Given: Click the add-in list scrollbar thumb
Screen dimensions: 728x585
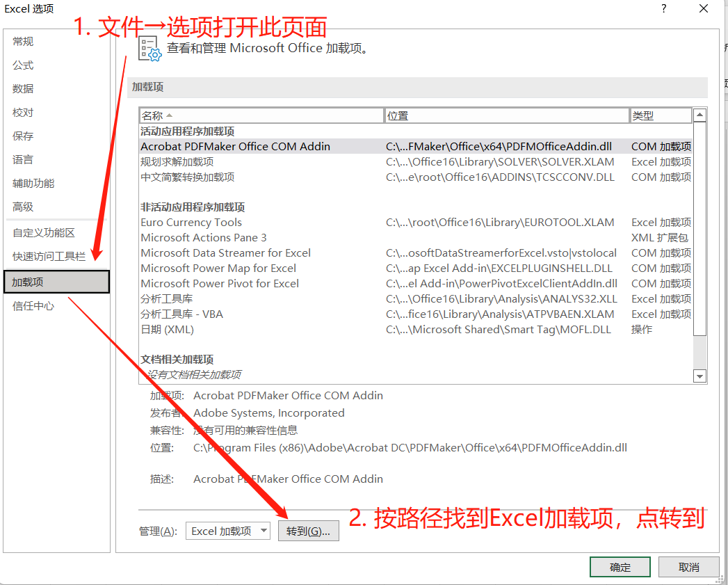Looking at the screenshot, I should tap(699, 228).
